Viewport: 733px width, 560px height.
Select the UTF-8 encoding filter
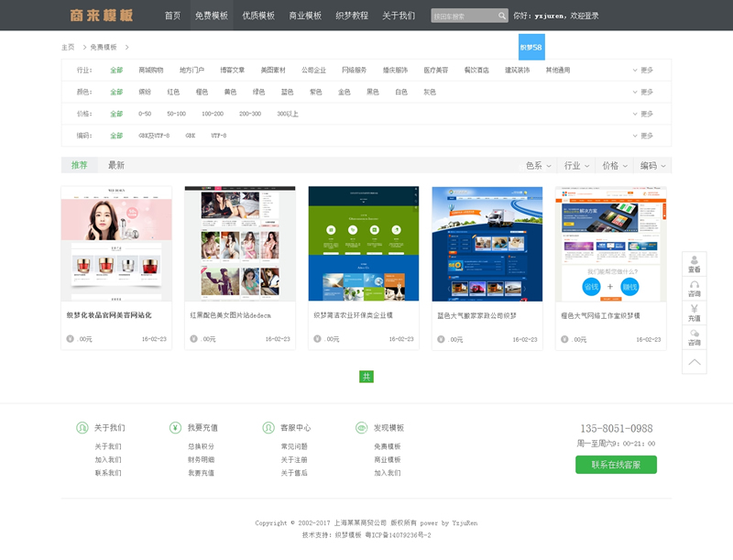(x=219, y=136)
